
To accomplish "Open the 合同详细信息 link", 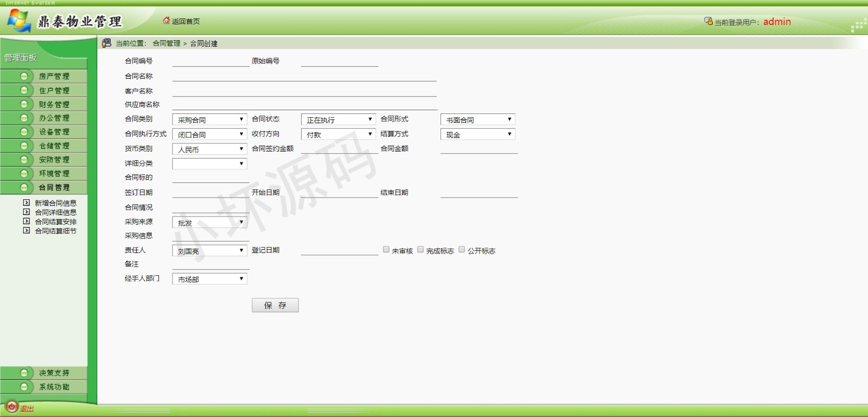I will click(55, 212).
